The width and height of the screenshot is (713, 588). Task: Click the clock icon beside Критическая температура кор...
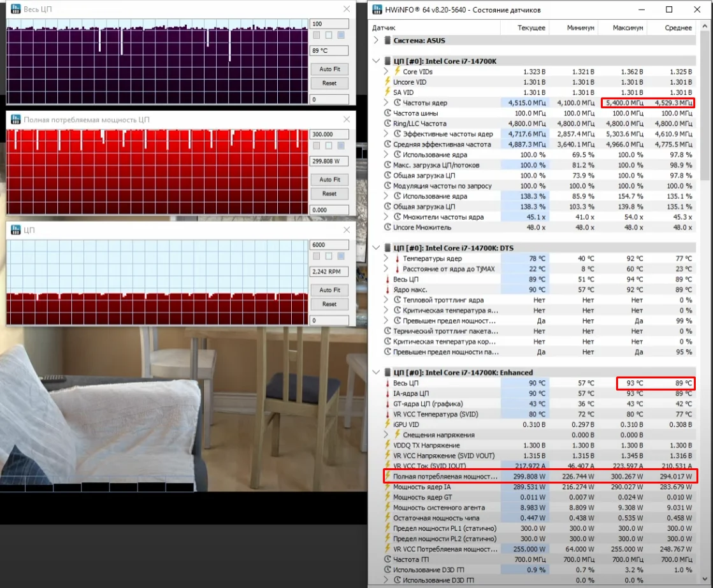[387, 341]
